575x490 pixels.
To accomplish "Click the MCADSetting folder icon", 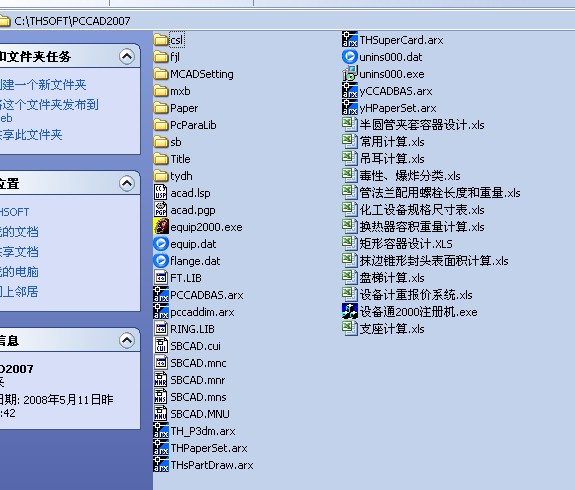I will coord(161,74).
